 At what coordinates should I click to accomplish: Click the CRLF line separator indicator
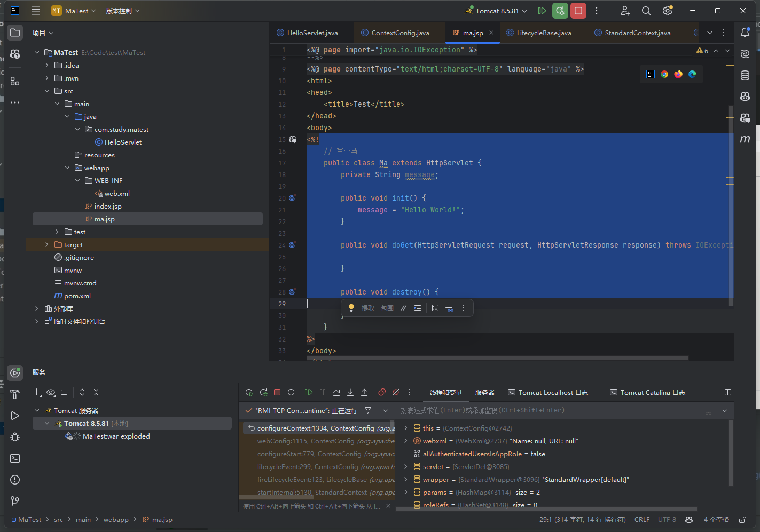pyautogui.click(x=642, y=519)
